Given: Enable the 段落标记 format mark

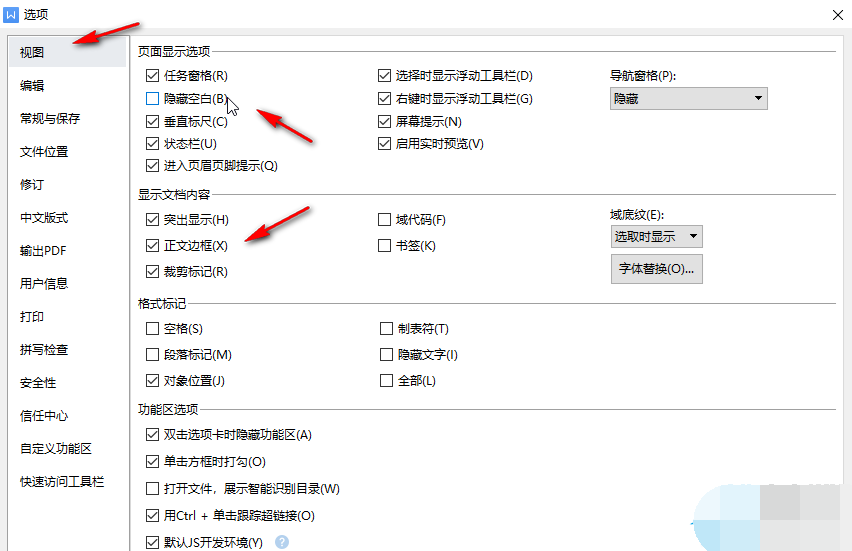Looking at the screenshot, I should click(x=152, y=355).
